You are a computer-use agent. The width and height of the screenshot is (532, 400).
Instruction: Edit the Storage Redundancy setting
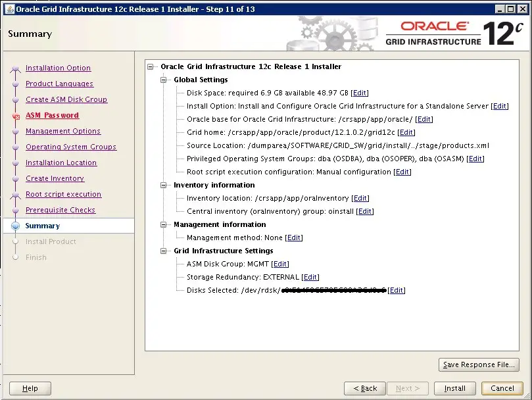point(310,278)
